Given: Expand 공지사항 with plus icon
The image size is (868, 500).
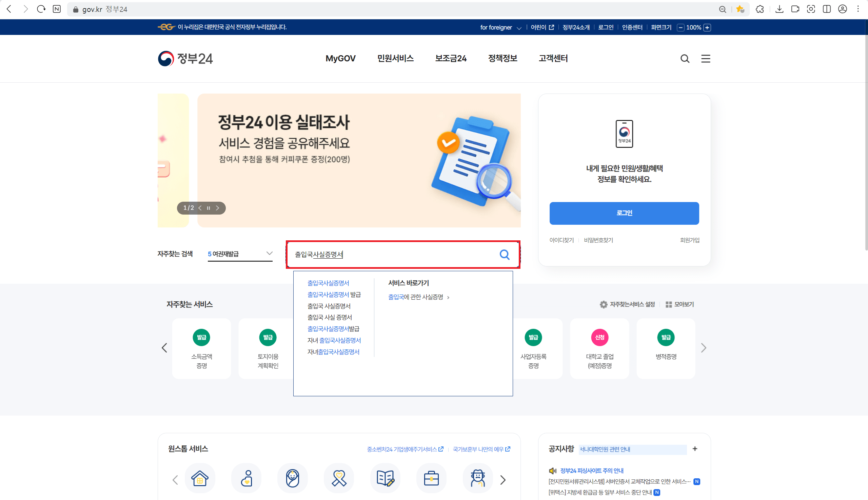Looking at the screenshot, I should pyautogui.click(x=695, y=449).
